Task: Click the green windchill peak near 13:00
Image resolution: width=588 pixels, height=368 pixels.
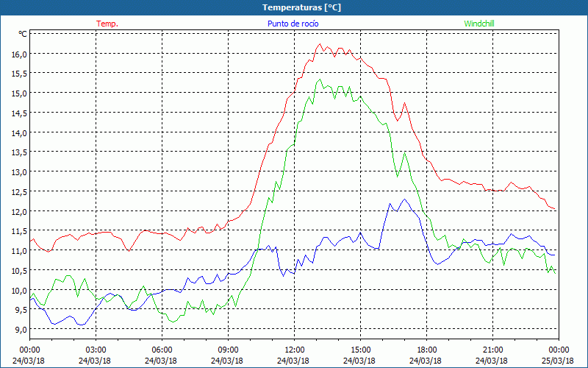Action: pyautogui.click(x=320, y=79)
